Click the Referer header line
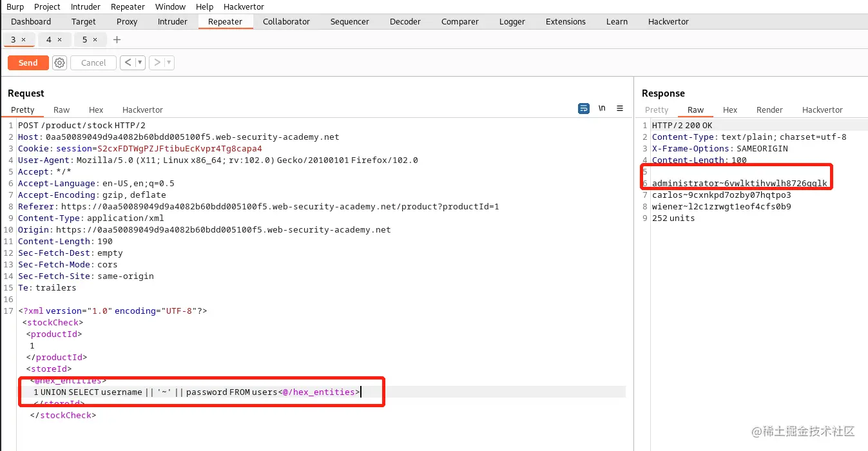Image resolution: width=868 pixels, height=451 pixels. tap(258, 207)
